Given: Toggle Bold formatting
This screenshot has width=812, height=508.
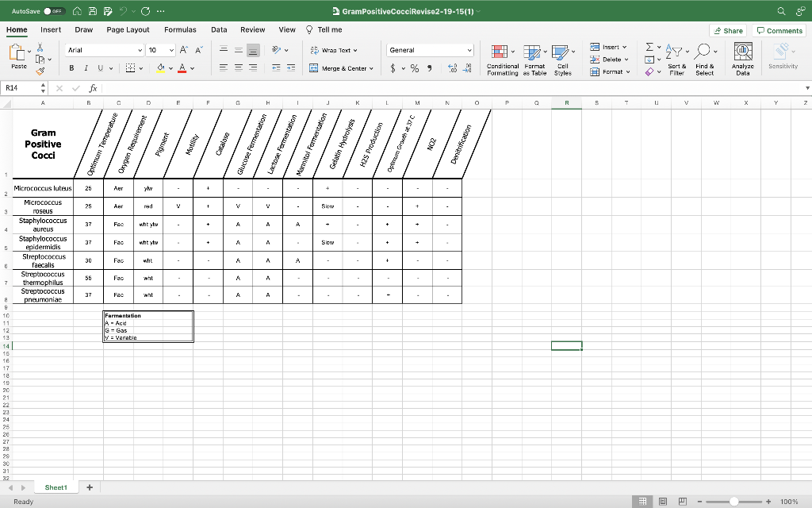Looking at the screenshot, I should [71, 68].
